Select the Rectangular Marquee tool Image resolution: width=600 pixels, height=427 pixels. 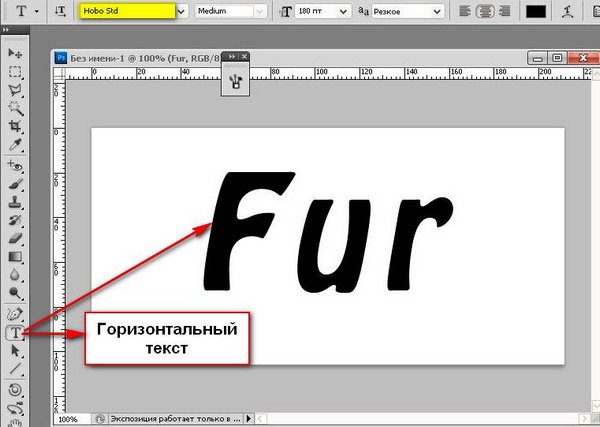(x=15, y=72)
